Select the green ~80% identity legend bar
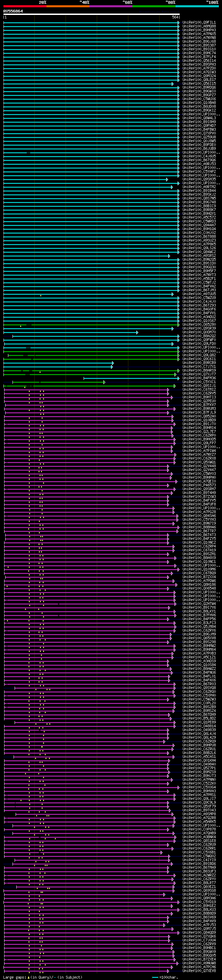This screenshot has width=222, height=980. [154, 6]
